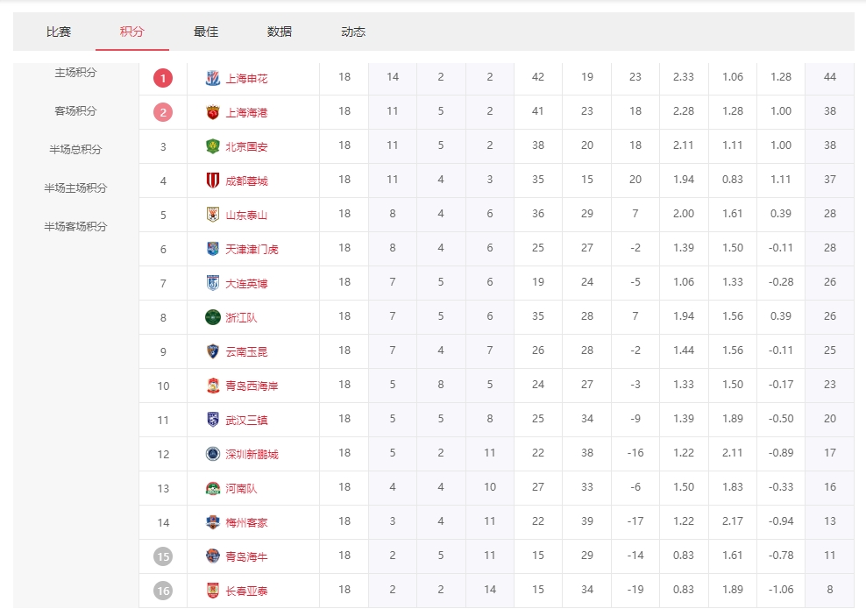This screenshot has height=616, width=866.
Task: Click the 浙江队 round green logo
Action: point(212,317)
